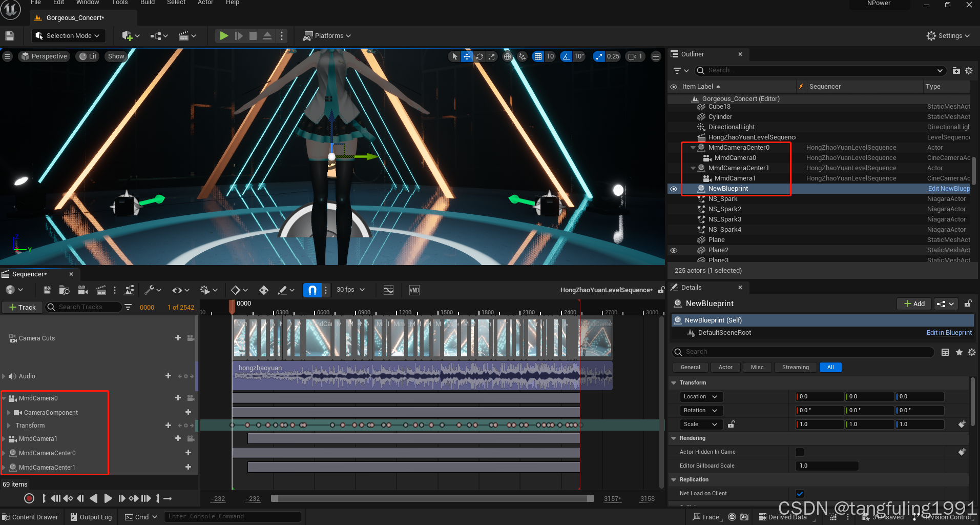The width and height of the screenshot is (980, 525).
Task: Select the Actor filter in Details
Action: click(725, 367)
